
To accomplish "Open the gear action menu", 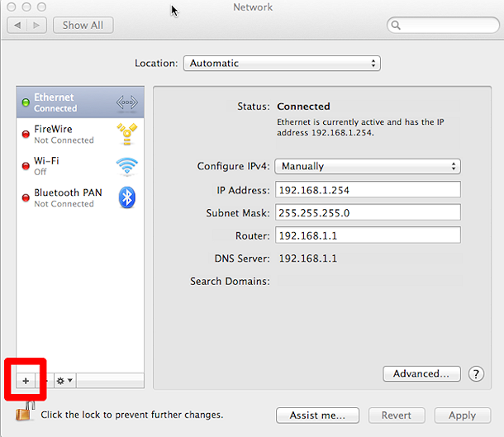I will tap(64, 381).
